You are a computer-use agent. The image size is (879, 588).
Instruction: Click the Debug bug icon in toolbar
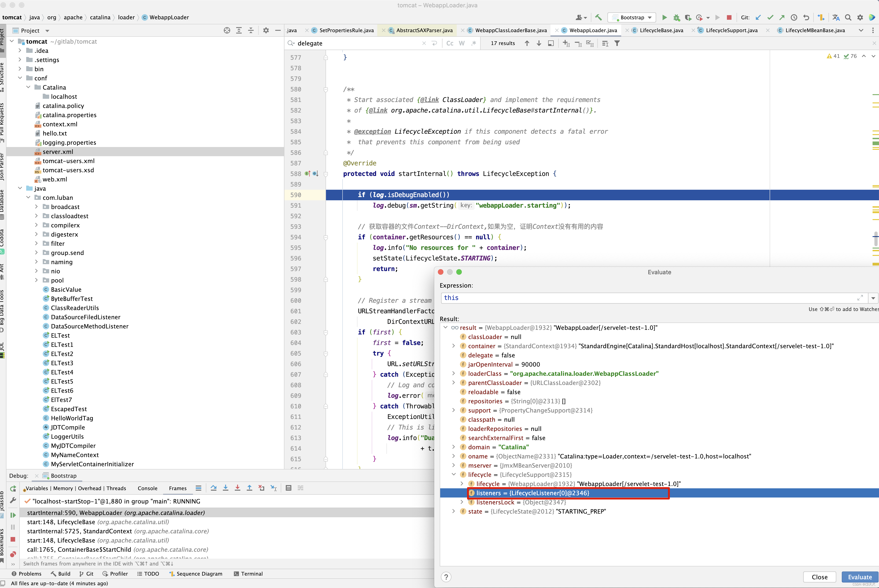tap(676, 17)
